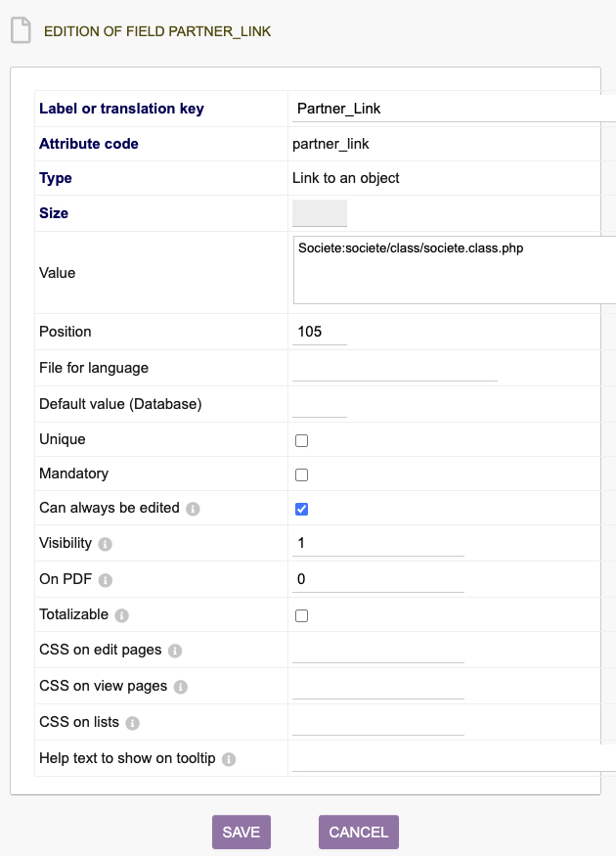
Task: Check the Totalizable checkbox
Action: tap(302, 615)
